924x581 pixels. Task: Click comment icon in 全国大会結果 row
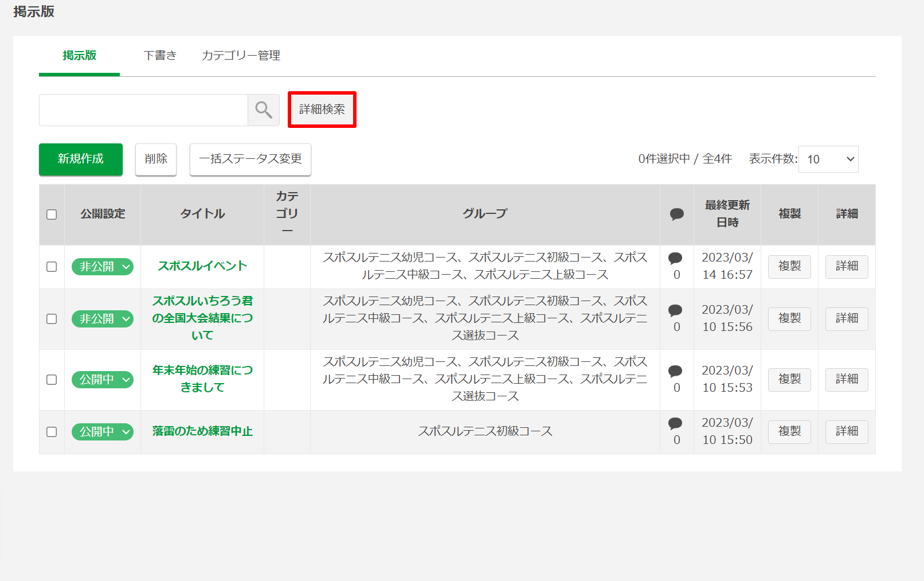click(x=675, y=310)
